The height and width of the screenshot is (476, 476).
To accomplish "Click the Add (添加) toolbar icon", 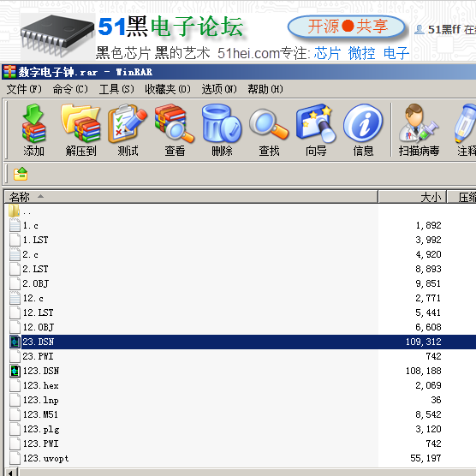I will 33,123.
